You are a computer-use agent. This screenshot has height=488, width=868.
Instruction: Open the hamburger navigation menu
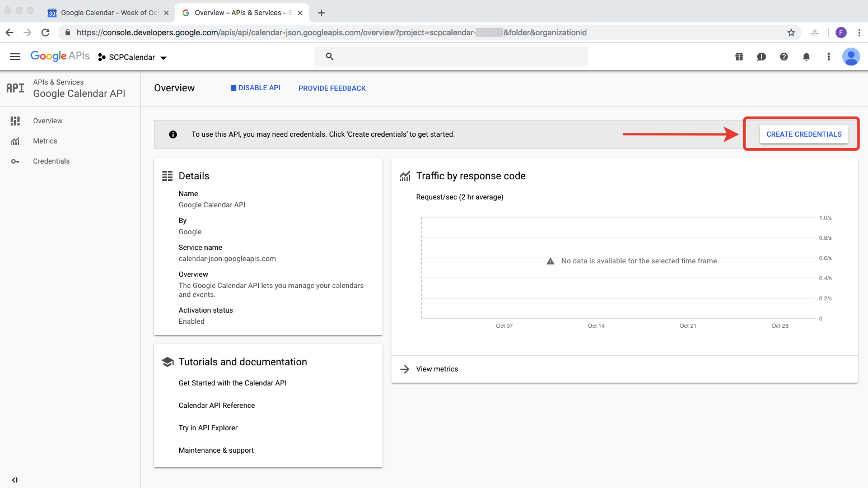point(15,57)
